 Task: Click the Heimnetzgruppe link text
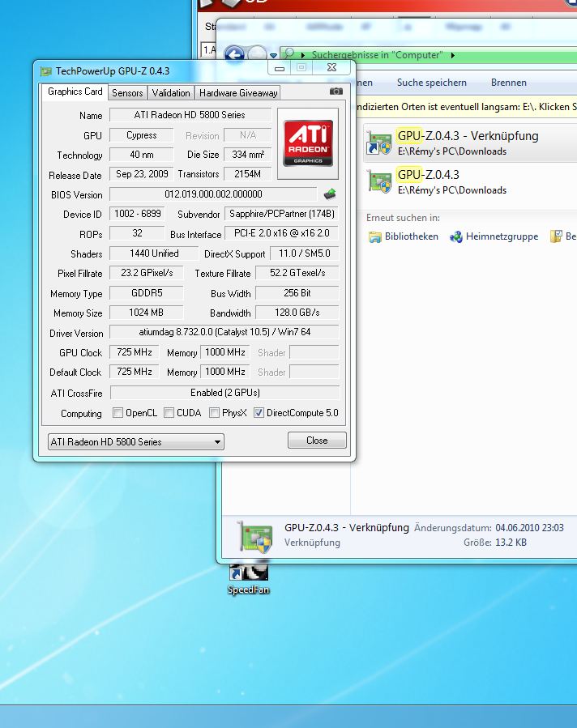502,236
